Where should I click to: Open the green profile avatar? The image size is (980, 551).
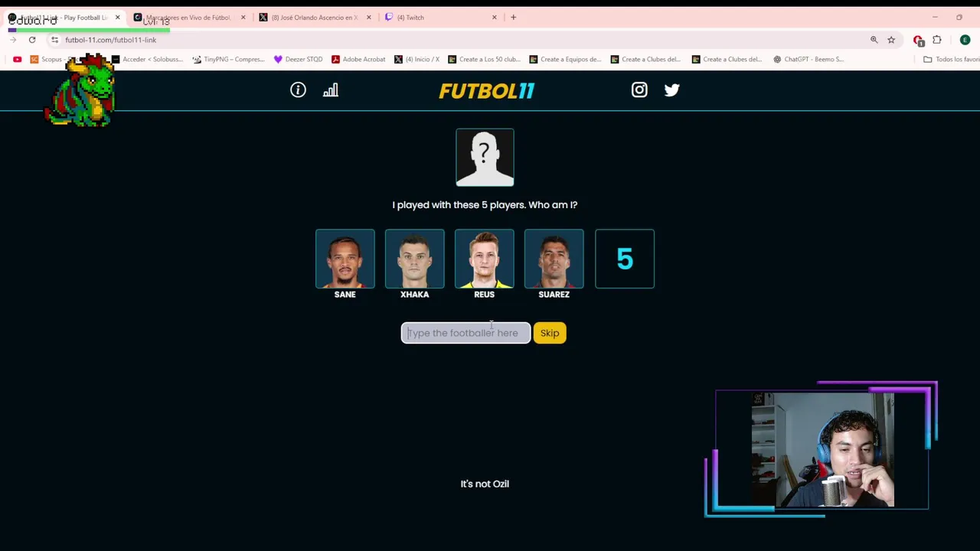[x=965, y=40]
